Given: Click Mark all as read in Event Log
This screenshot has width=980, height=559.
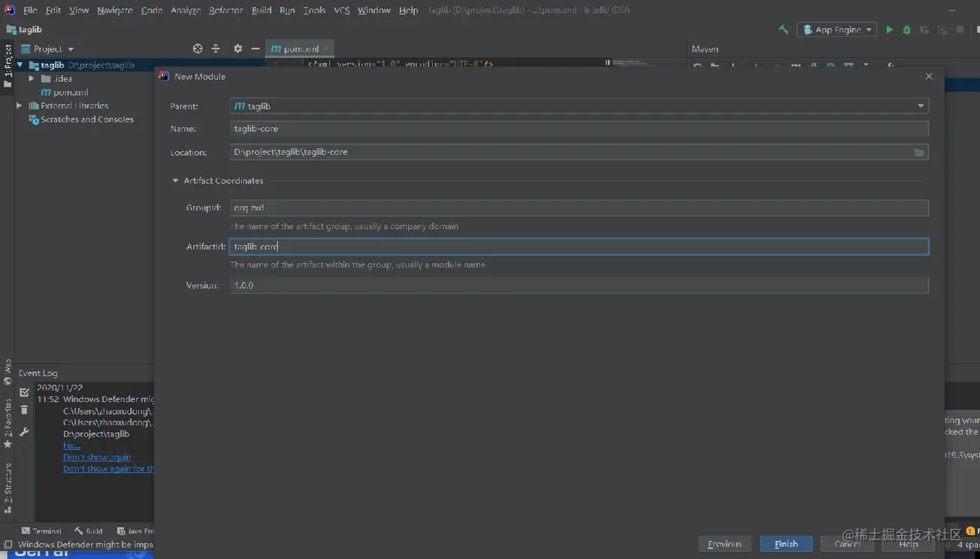Looking at the screenshot, I should point(24,392).
